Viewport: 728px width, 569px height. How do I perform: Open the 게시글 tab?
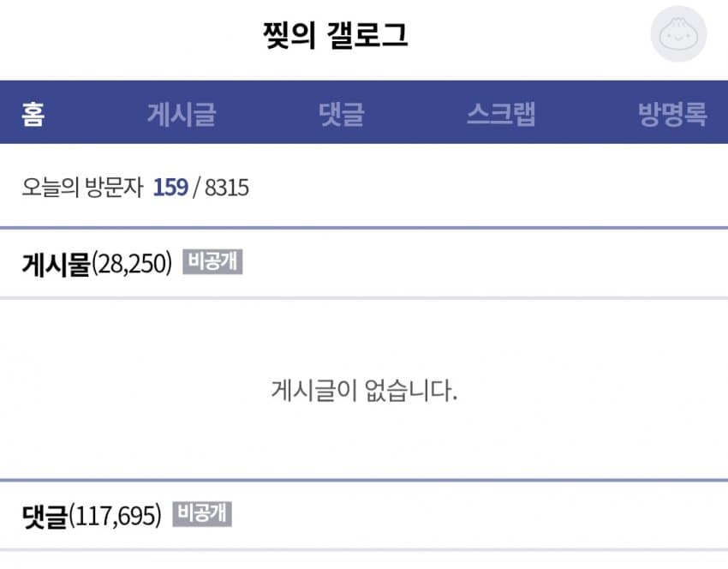pyautogui.click(x=181, y=114)
